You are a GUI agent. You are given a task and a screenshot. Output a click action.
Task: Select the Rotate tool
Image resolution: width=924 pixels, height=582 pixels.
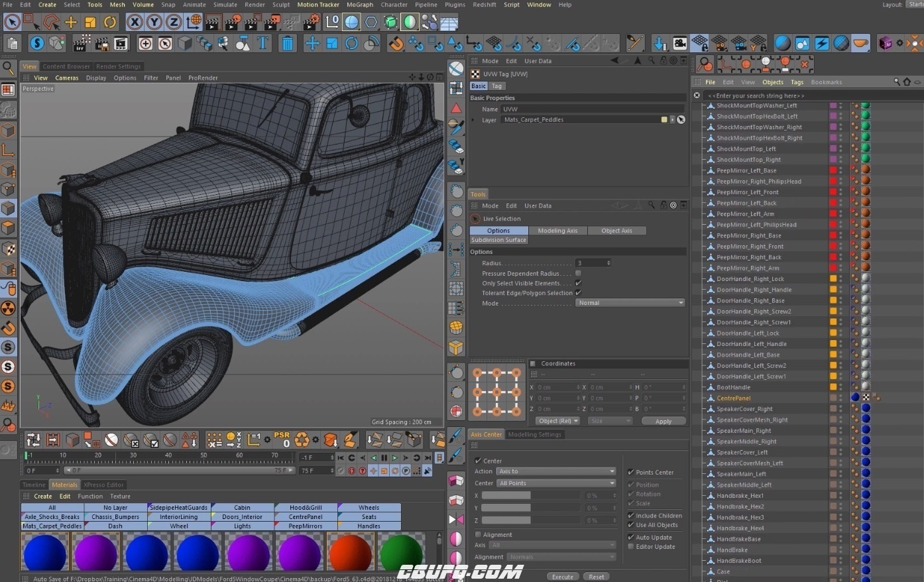coord(109,22)
